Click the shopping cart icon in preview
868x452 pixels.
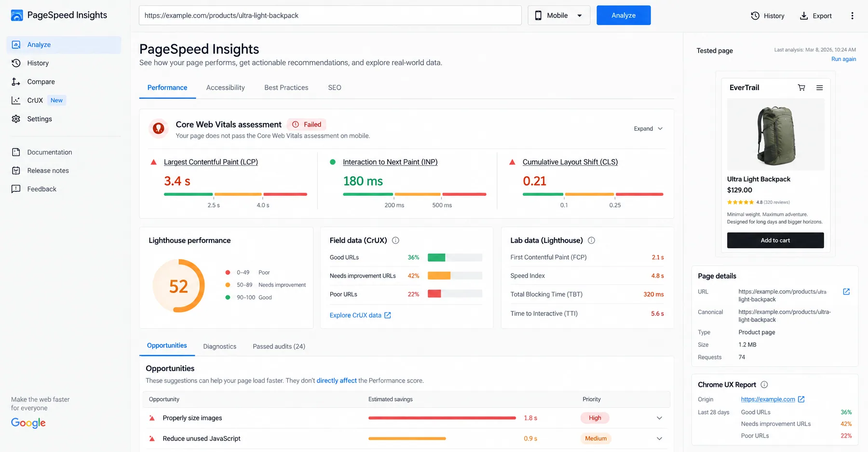coord(801,88)
